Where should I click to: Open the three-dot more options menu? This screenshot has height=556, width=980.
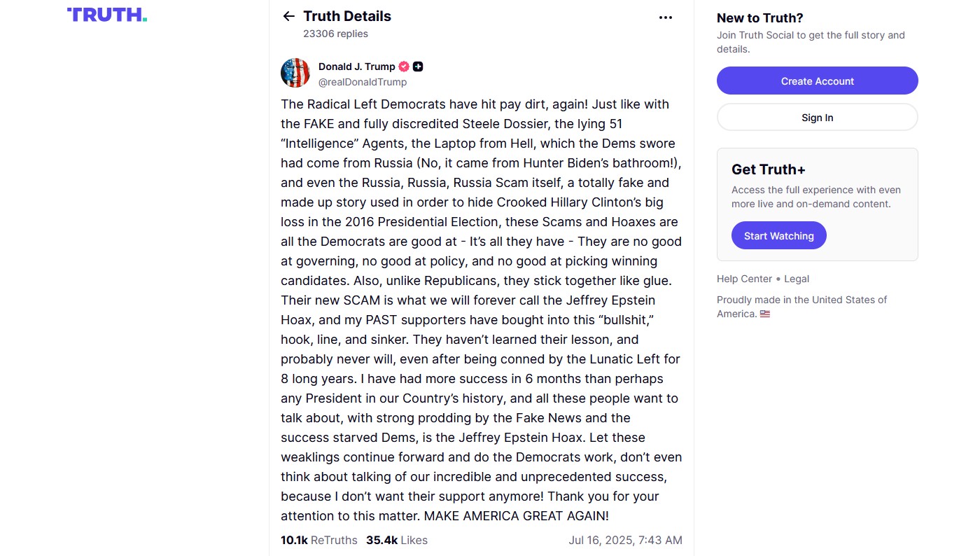666,18
